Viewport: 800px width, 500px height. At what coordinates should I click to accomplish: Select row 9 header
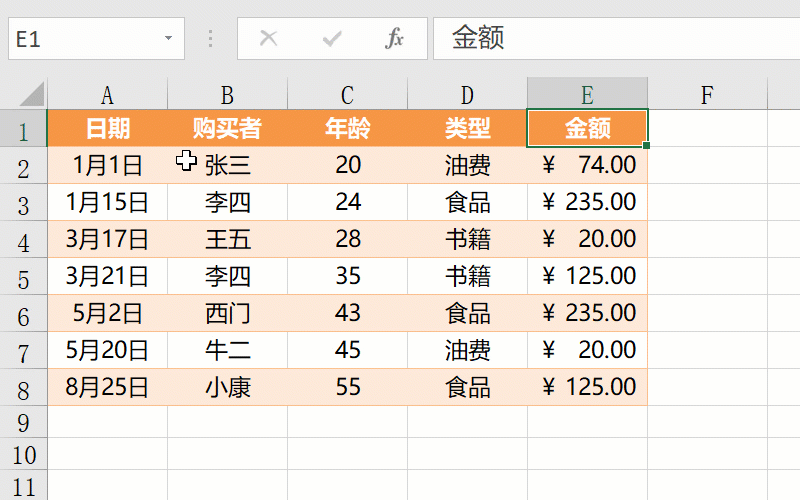(23, 422)
